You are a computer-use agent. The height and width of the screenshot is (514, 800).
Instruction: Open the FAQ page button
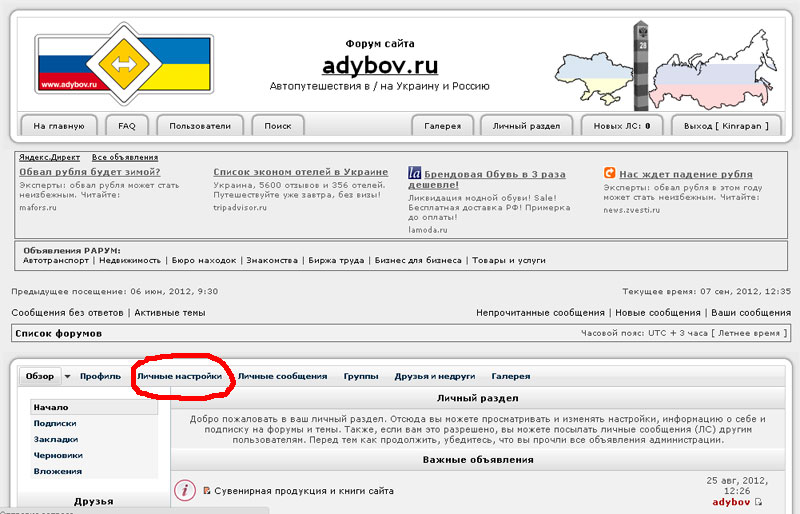click(x=127, y=126)
